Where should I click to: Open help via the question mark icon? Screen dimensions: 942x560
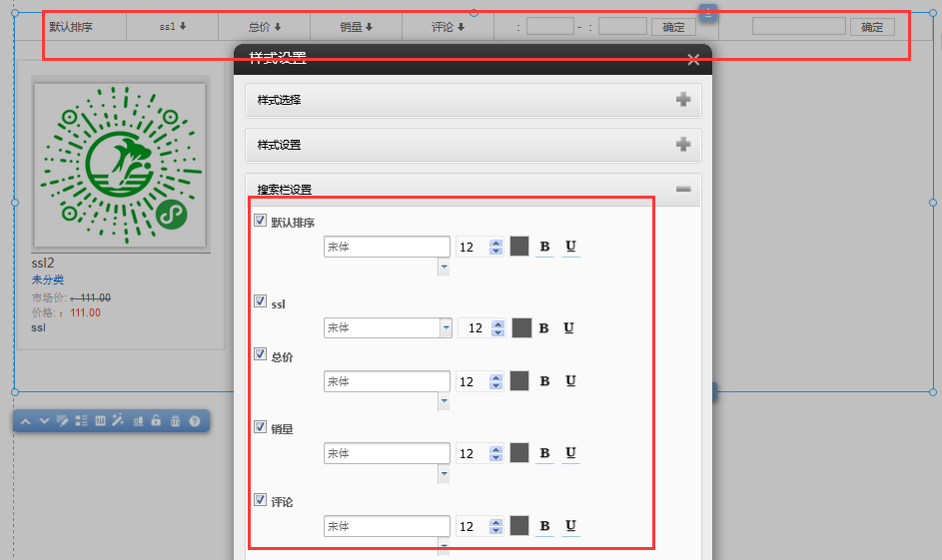(195, 421)
